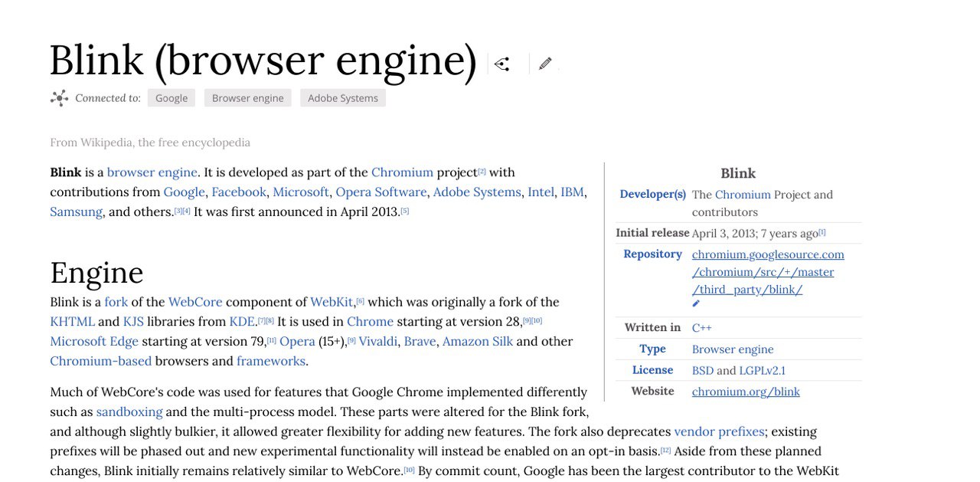Open the Microsoft Edge link

pos(94,342)
